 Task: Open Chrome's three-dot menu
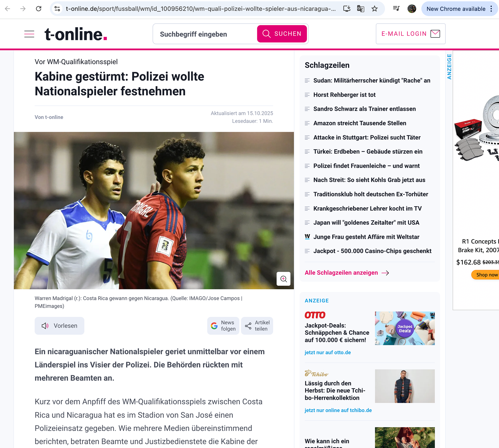point(491,9)
